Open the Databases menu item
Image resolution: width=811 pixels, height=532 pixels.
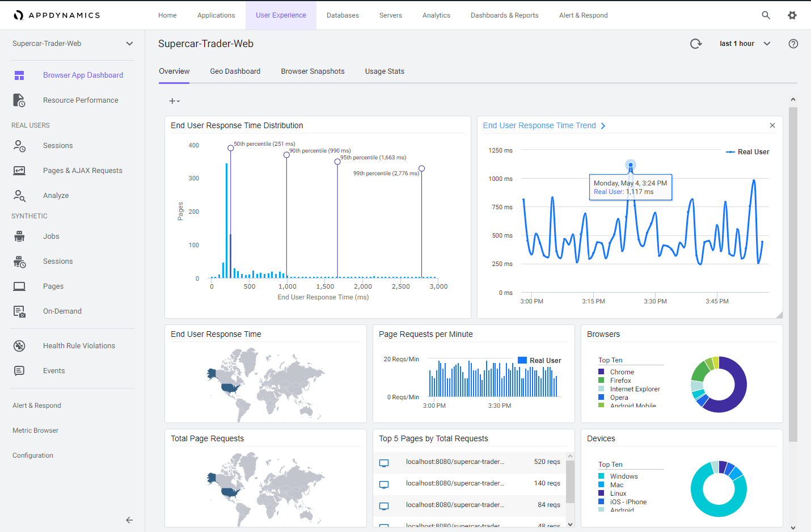pos(343,15)
